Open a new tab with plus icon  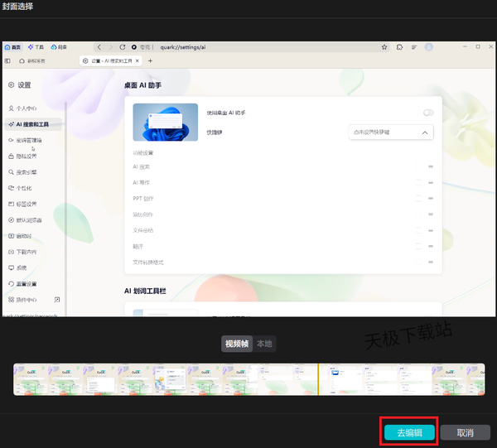pos(150,61)
